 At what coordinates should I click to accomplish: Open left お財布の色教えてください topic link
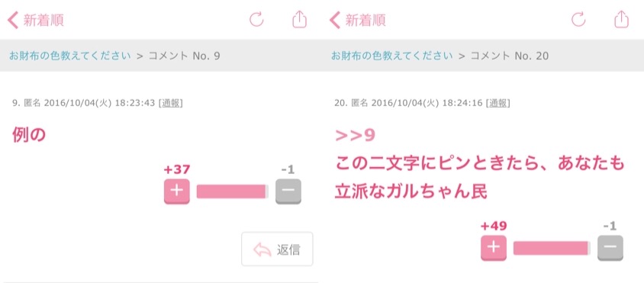(70, 56)
